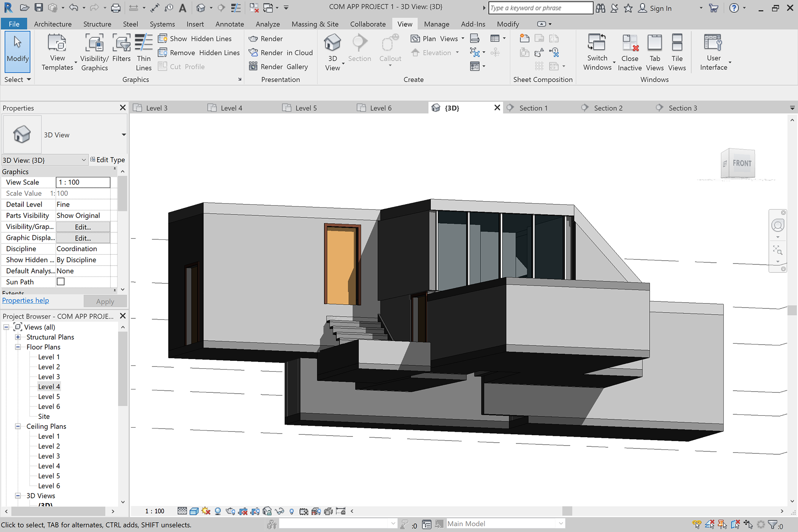Image resolution: width=798 pixels, height=532 pixels.
Task: Open the 3D View: {3D} instance dropdown
Action: tap(45, 160)
